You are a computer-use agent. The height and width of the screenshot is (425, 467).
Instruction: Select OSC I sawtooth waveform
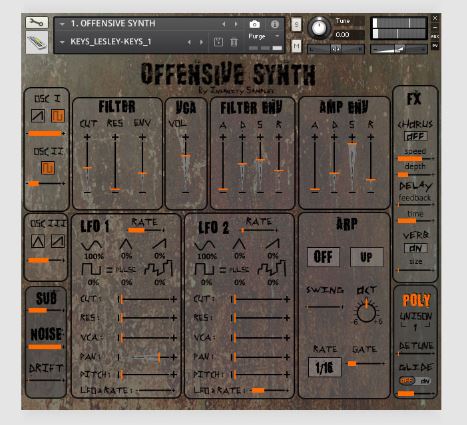point(38,116)
